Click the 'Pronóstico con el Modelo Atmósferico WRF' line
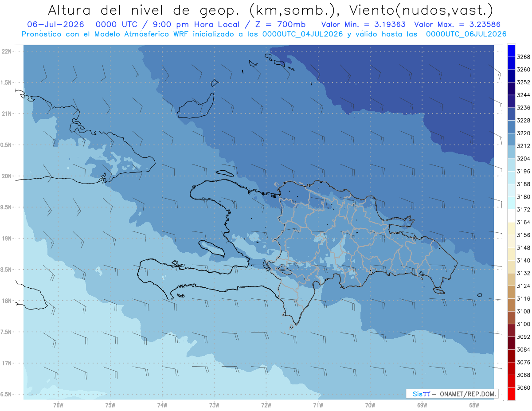The height and width of the screenshot is (411, 532). pos(105,34)
